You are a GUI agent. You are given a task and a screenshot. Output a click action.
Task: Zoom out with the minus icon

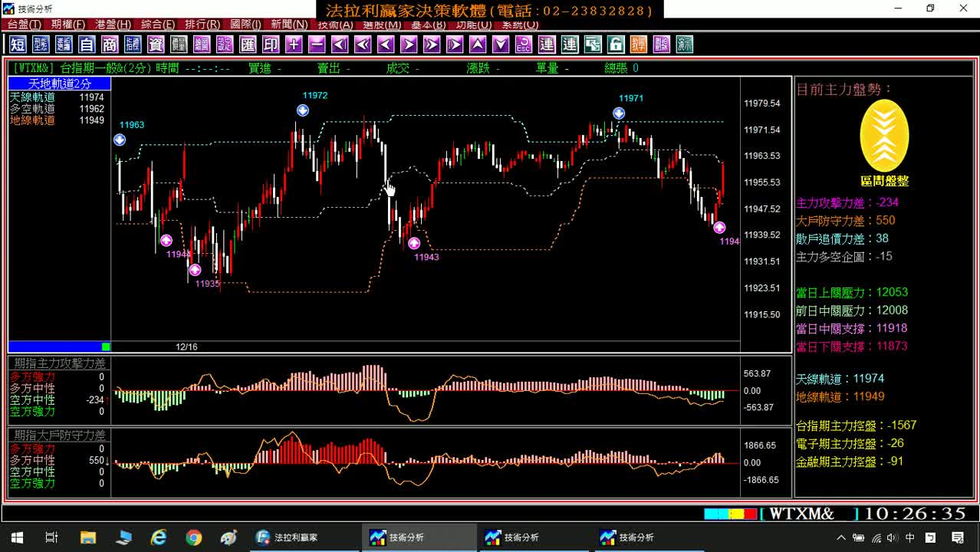click(317, 44)
